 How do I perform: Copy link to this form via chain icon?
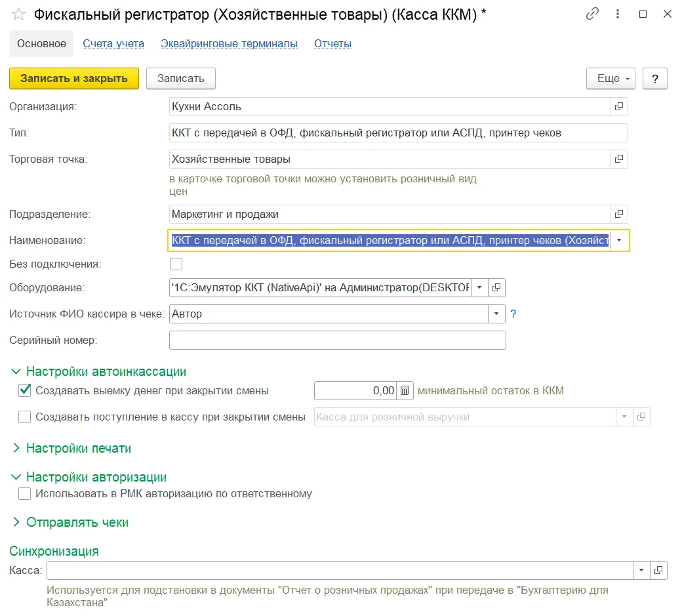pos(592,14)
